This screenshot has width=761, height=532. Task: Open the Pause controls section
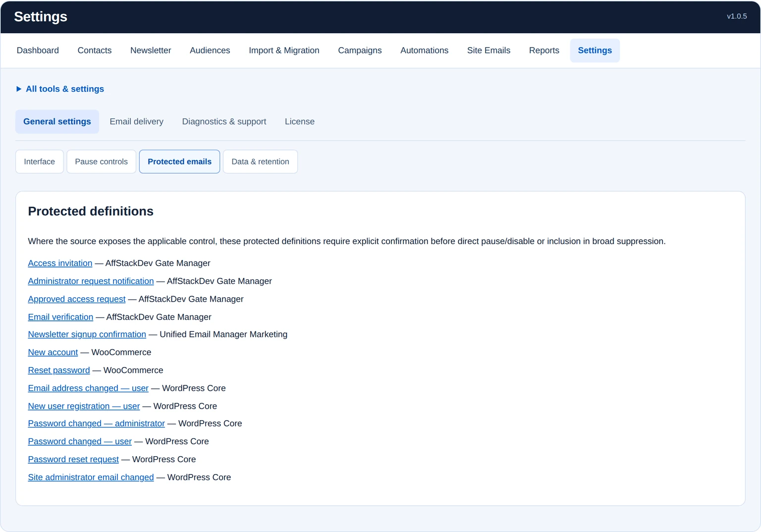pos(101,161)
